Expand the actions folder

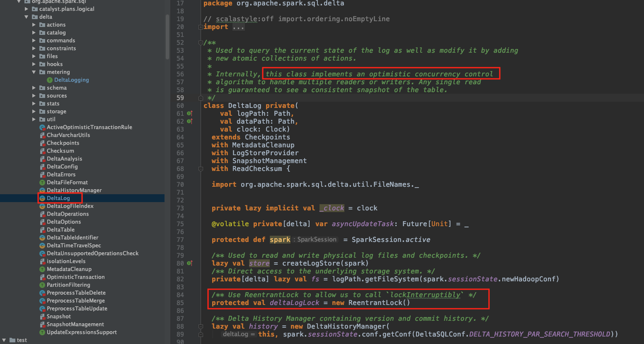34,25
